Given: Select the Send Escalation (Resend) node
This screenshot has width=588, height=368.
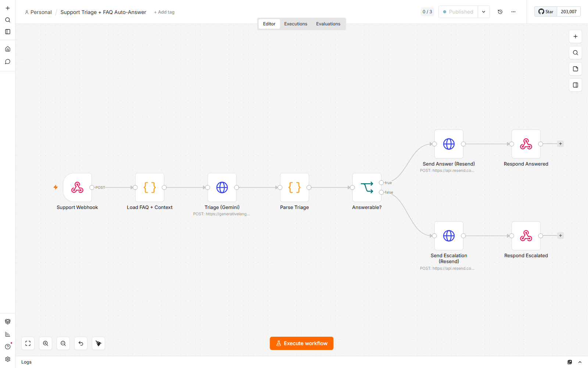Looking at the screenshot, I should point(449,236).
